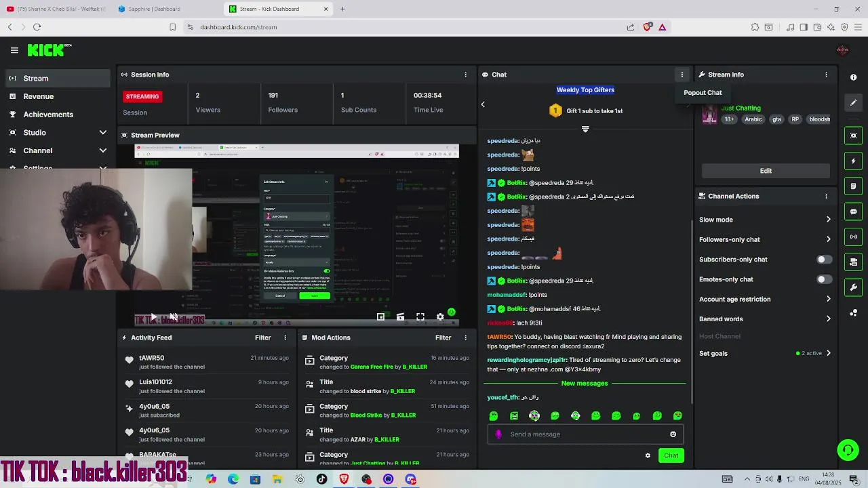Open the hamburger menu beside Kick logo
This screenshot has width=868, height=488.
coord(14,50)
